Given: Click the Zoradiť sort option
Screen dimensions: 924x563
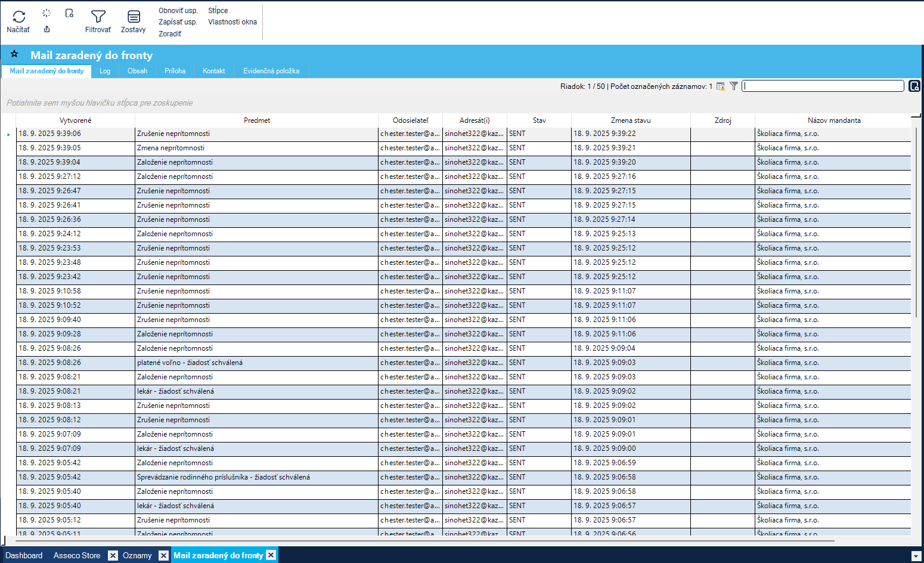Looking at the screenshot, I should coord(170,34).
